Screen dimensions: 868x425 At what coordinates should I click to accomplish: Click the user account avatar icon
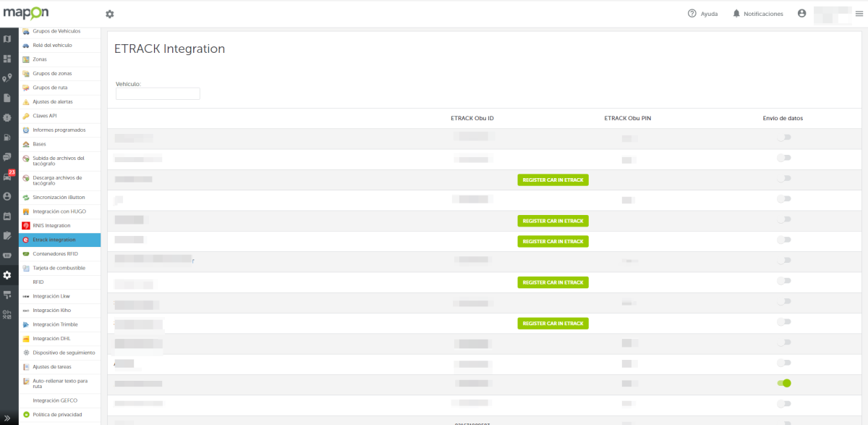coord(801,14)
